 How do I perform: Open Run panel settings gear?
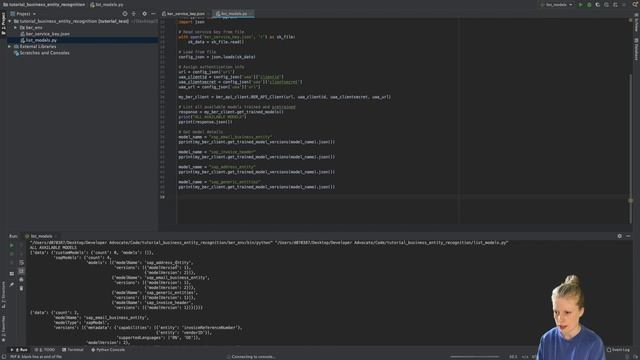click(620, 236)
